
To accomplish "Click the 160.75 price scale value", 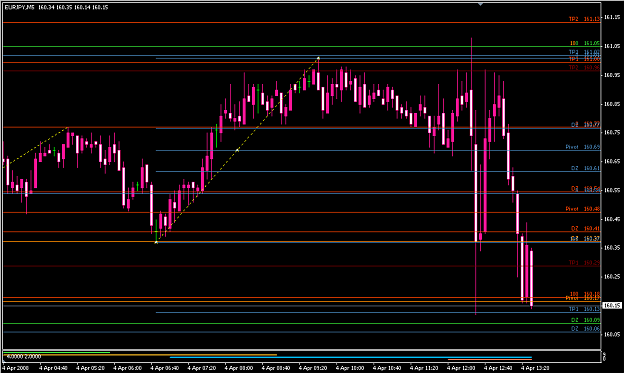I will coord(612,132).
